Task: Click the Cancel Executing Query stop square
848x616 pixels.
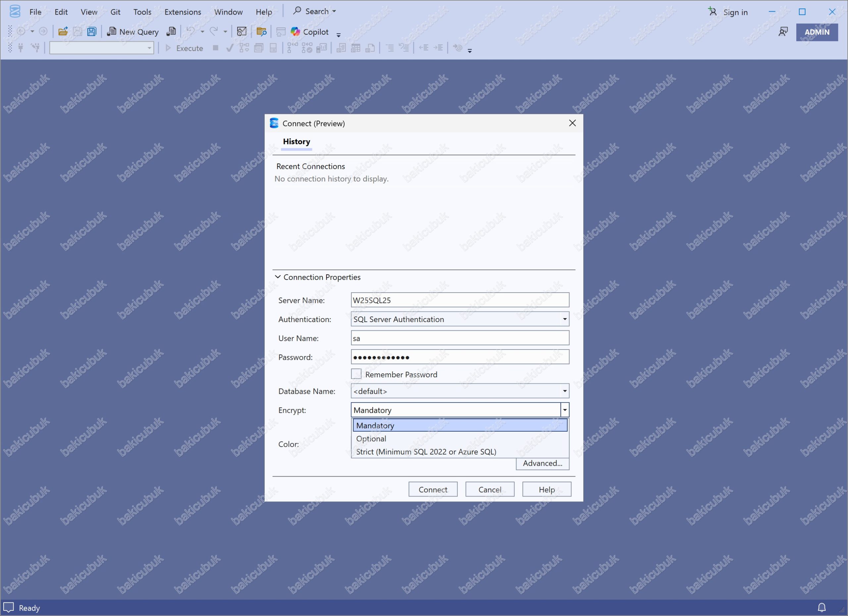Action: pos(216,48)
